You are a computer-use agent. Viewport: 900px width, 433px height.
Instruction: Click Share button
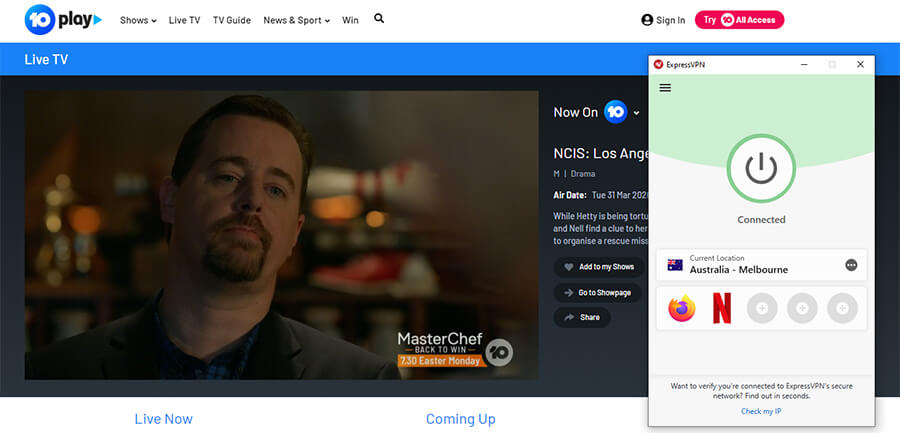pyautogui.click(x=582, y=317)
